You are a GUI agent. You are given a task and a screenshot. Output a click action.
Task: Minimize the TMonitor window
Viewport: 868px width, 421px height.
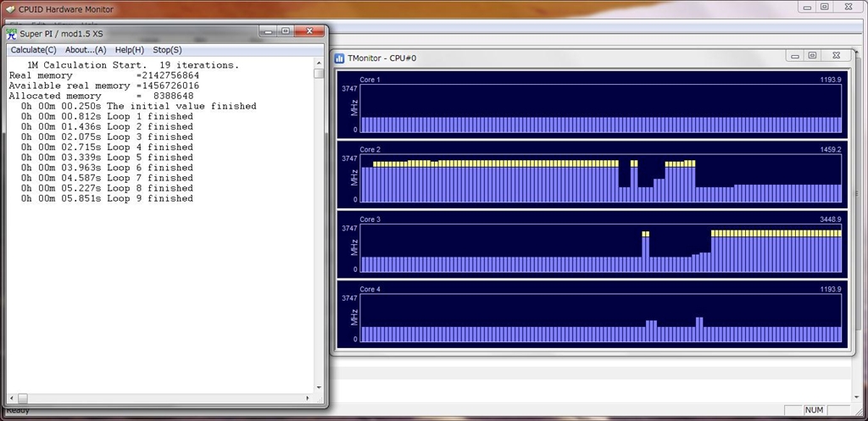[x=796, y=56]
